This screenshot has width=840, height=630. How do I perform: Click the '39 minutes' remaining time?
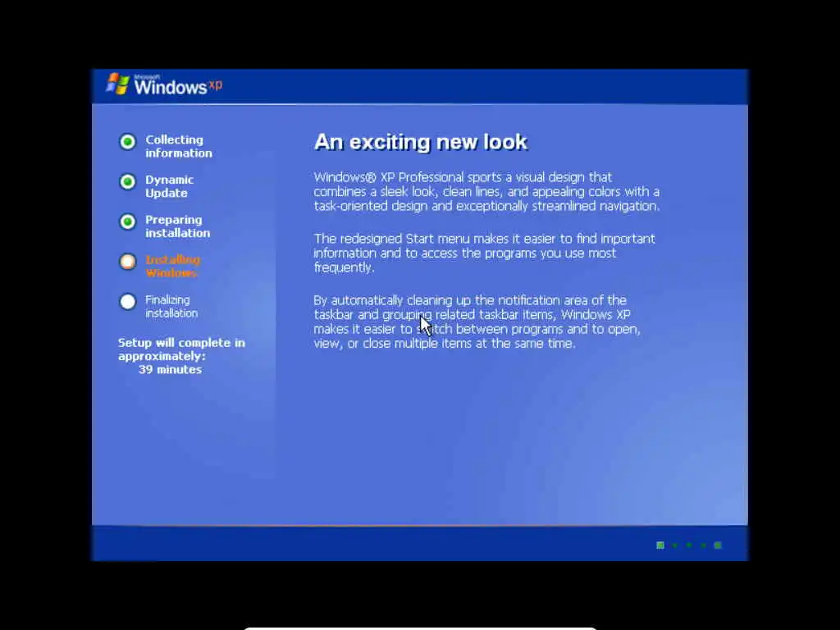[171, 370]
